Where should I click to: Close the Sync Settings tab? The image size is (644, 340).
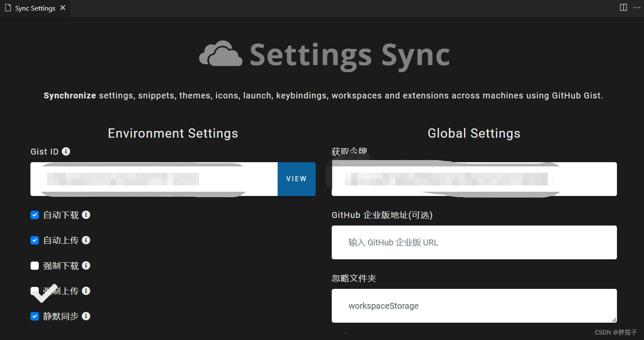coord(63,8)
